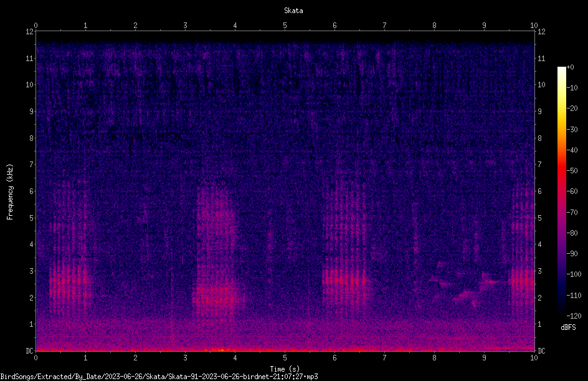
Task: Click the "0" tick on the bottom time axis
Action: coord(36,358)
